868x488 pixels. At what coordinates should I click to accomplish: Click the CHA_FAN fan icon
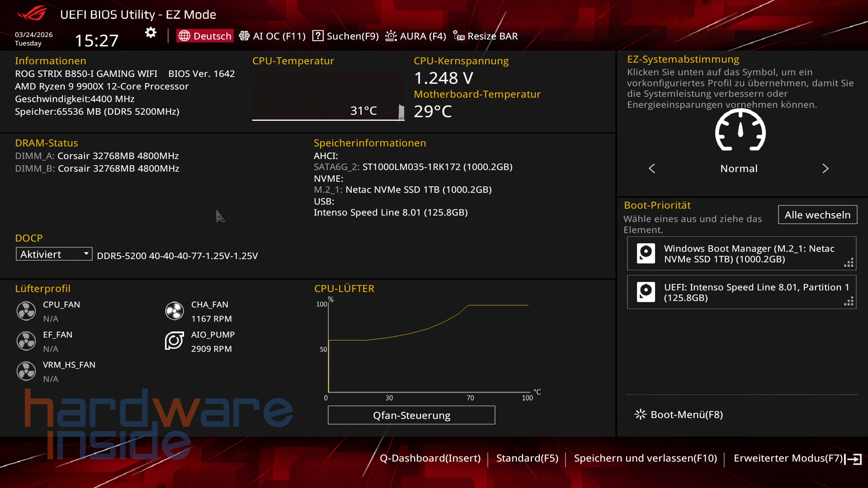[x=174, y=311]
